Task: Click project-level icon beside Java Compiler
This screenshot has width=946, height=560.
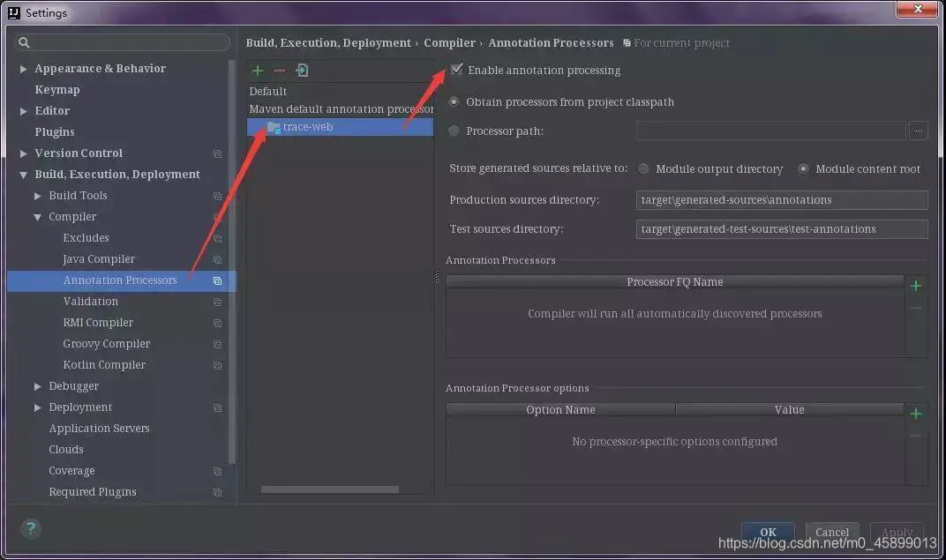Action: 217,259
